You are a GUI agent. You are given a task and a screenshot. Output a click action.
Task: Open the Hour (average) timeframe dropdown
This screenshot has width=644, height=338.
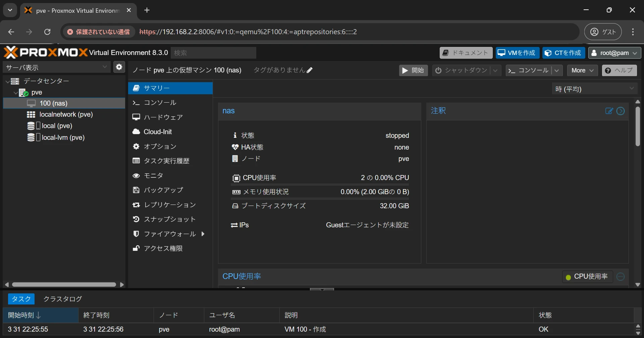594,89
